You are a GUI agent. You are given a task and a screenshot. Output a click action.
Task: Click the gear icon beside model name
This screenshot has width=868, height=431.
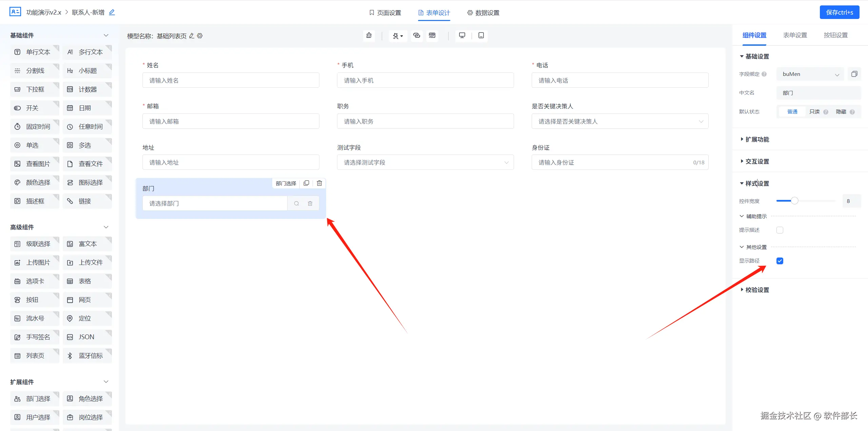click(200, 36)
